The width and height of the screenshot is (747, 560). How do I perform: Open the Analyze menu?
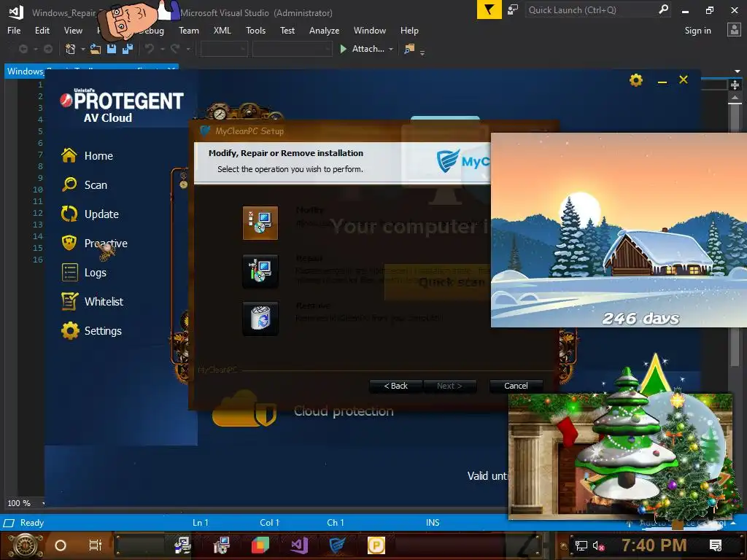pyautogui.click(x=324, y=31)
